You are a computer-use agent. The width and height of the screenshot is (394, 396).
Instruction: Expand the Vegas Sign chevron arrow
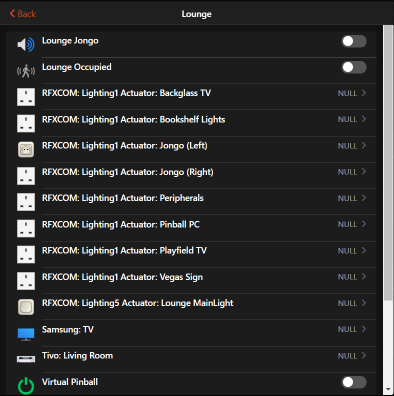pos(364,276)
